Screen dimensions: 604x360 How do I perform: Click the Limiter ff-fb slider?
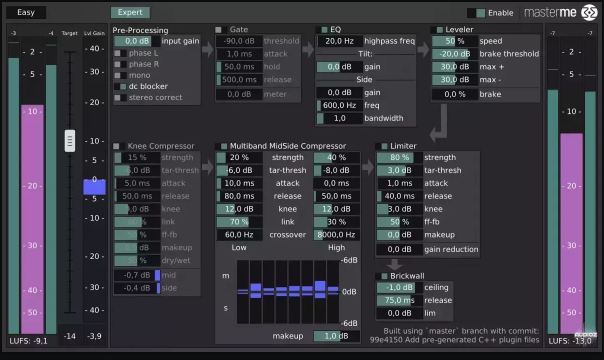point(399,222)
